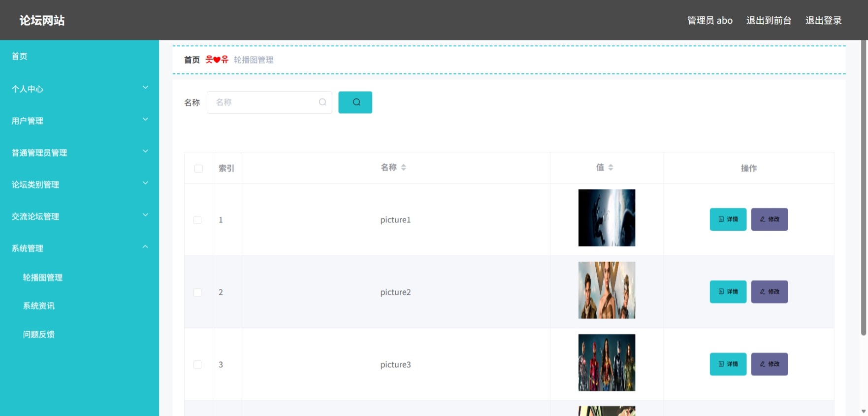Click the vertical page scrollbar thumb
Viewport: 868px width, 416px height.
864,187
